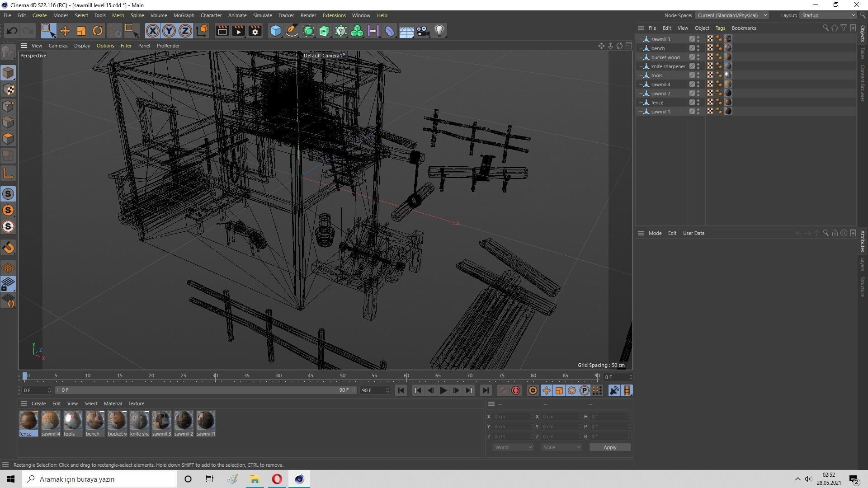Select sawmill3 in object manager

pyautogui.click(x=660, y=39)
